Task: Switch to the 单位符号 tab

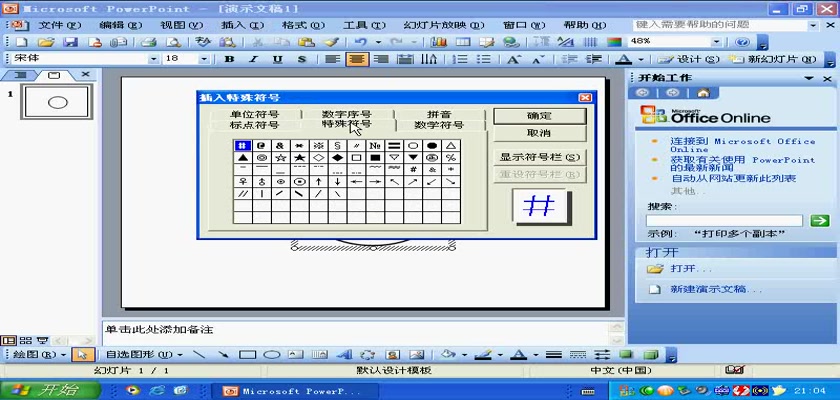Action: (254, 114)
